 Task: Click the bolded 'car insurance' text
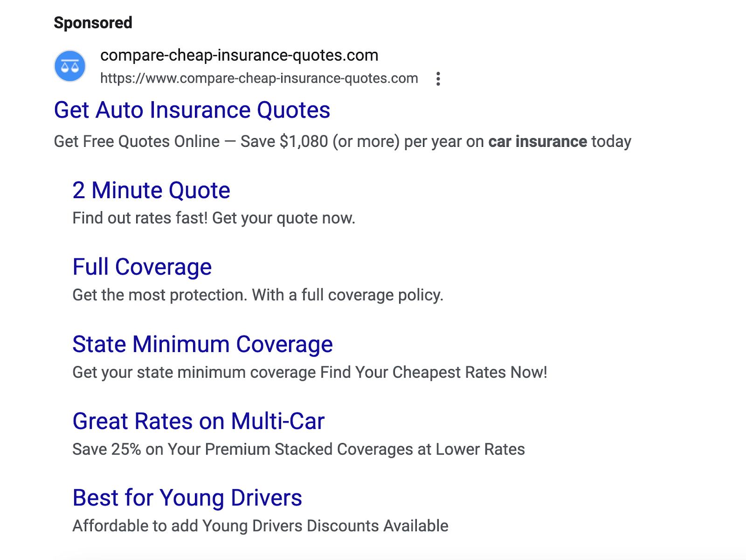[537, 141]
